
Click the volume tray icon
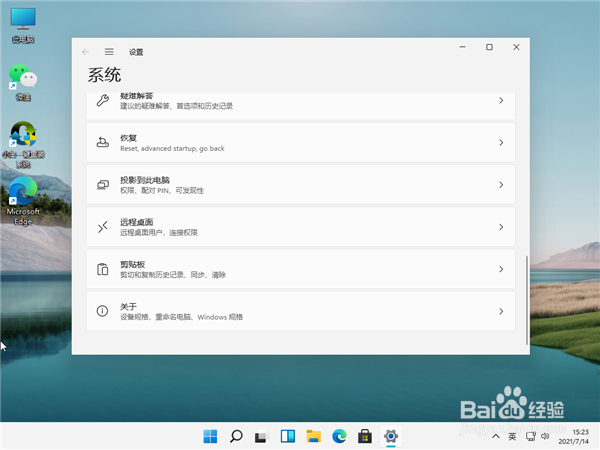tap(545, 436)
